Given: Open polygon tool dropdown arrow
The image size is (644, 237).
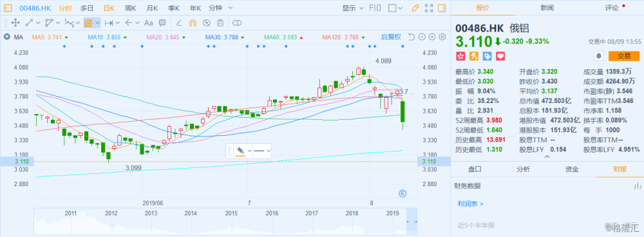Looking at the screenshot, I should (x=59, y=23).
